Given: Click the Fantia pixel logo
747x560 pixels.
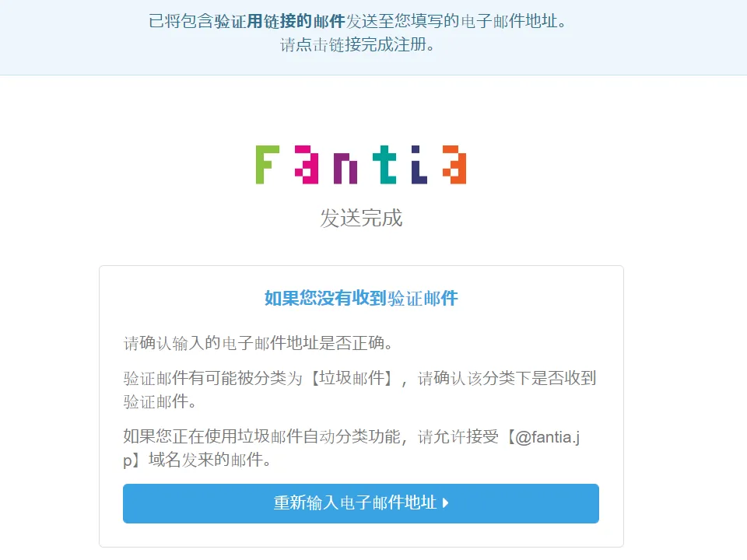Looking at the screenshot, I should pos(360,165).
